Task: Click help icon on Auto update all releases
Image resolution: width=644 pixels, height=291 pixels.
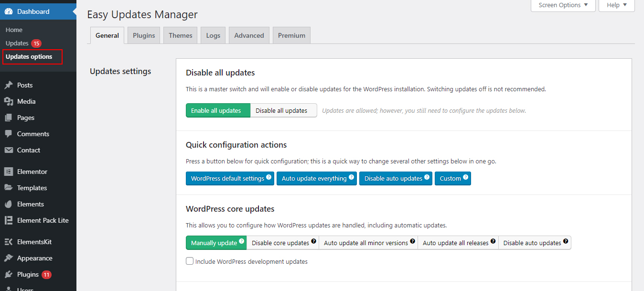Action: pos(494,241)
